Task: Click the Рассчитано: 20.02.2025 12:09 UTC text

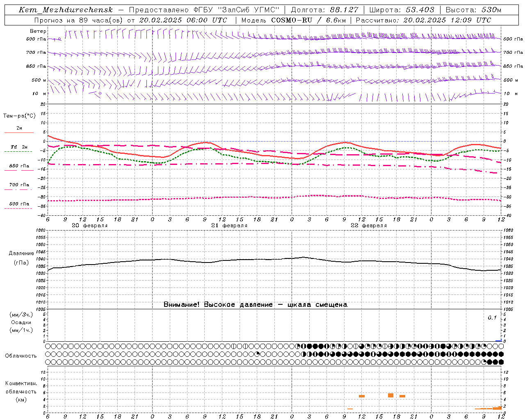Action: pos(423,20)
